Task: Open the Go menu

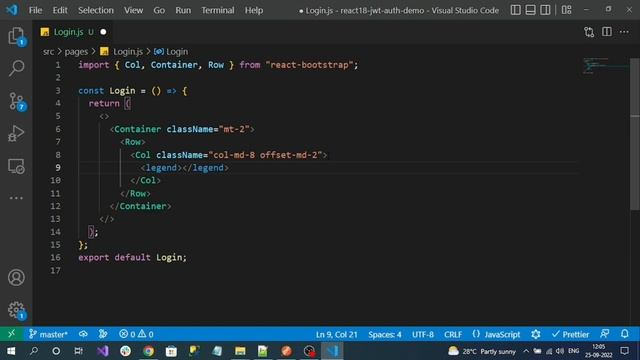Action: [159, 10]
